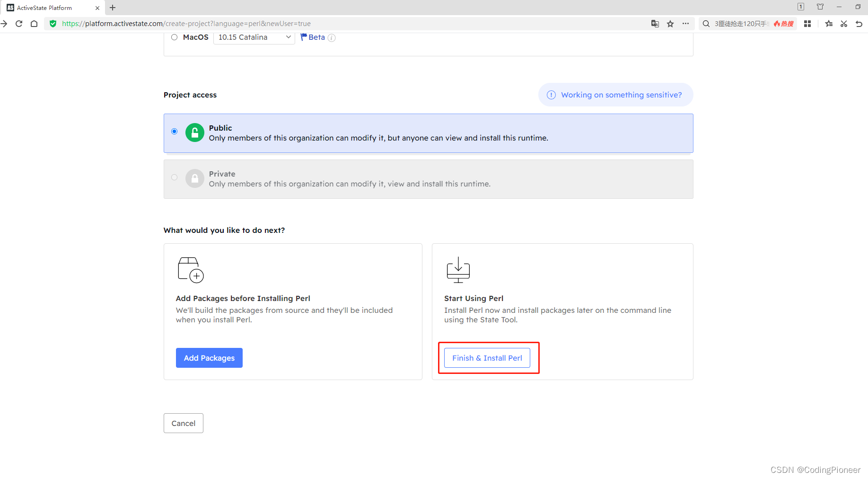The image size is (868, 479).
Task: Open the 10.15 Catalina version dropdown
Action: tap(254, 37)
